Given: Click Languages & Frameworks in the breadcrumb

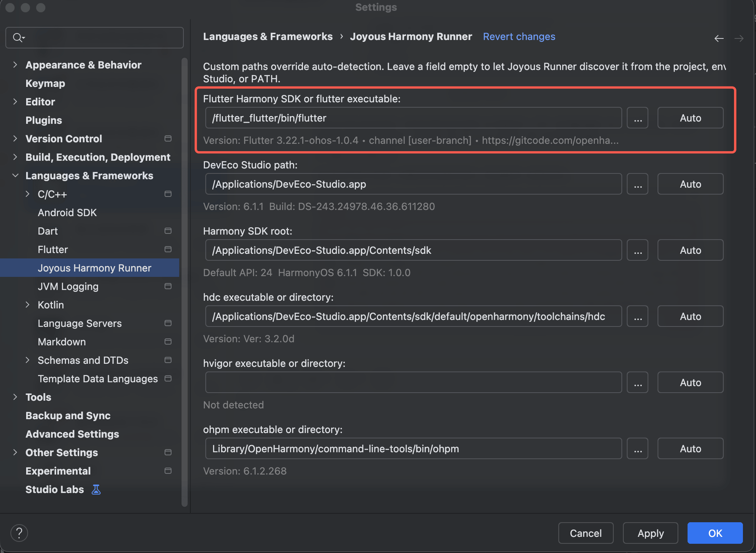Looking at the screenshot, I should (x=268, y=37).
